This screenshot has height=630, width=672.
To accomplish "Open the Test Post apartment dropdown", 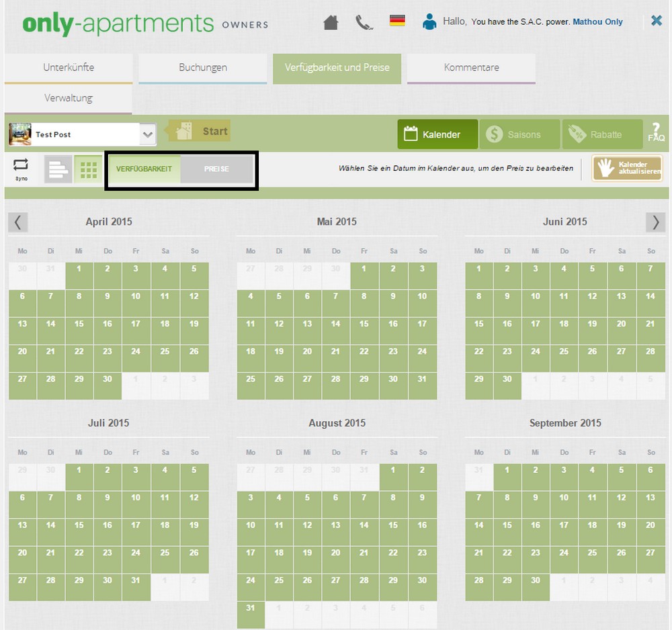I will click(149, 134).
